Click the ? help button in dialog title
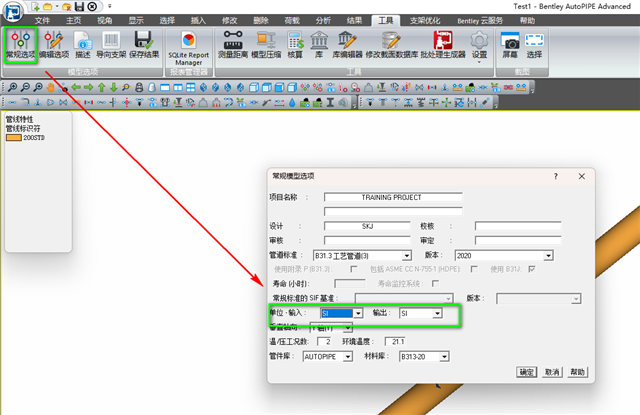The width and height of the screenshot is (640, 415). point(556,176)
